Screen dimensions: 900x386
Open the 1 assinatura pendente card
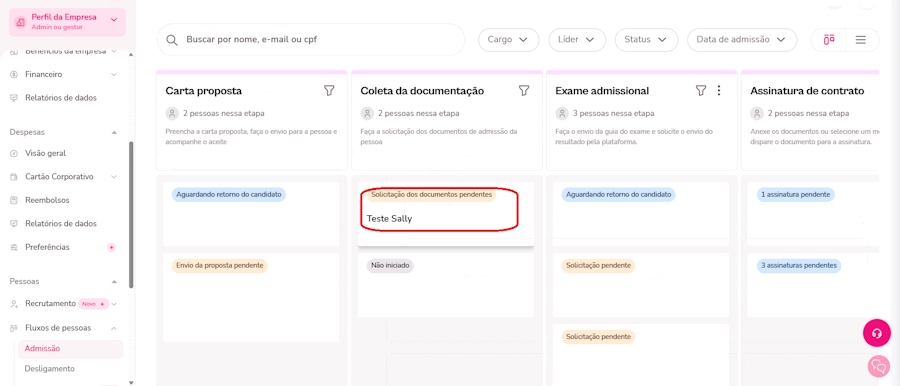coord(813,214)
